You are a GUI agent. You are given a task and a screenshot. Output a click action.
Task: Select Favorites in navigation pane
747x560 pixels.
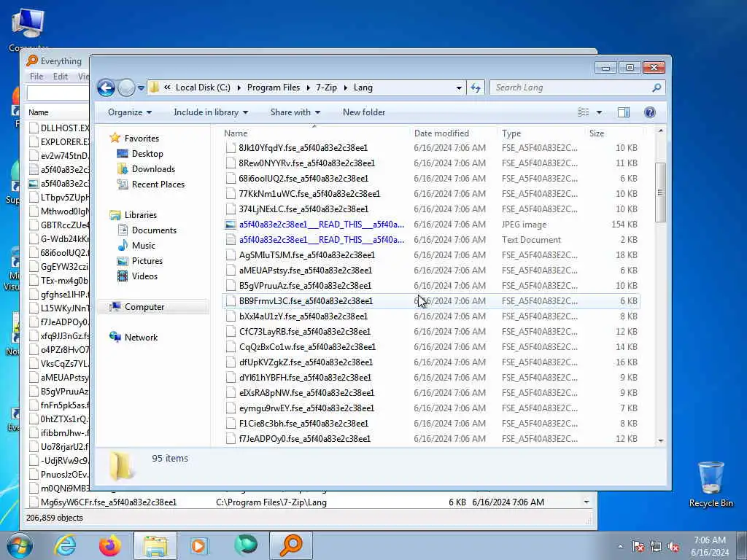[x=142, y=138]
